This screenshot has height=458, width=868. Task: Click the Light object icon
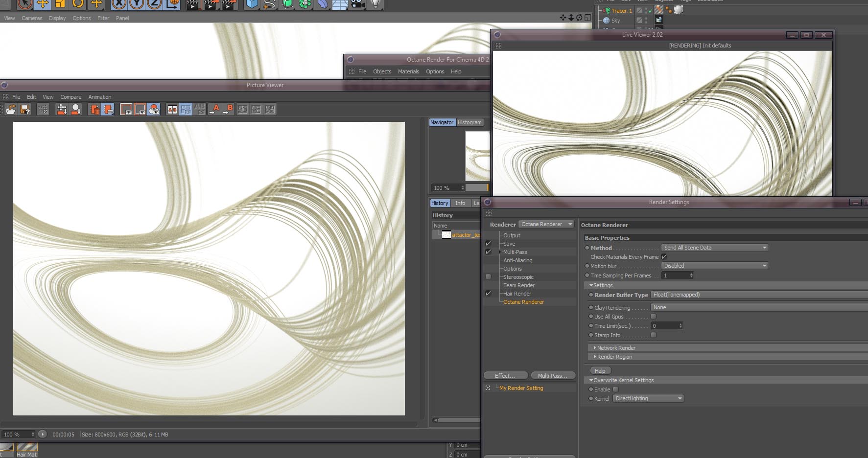375,4
